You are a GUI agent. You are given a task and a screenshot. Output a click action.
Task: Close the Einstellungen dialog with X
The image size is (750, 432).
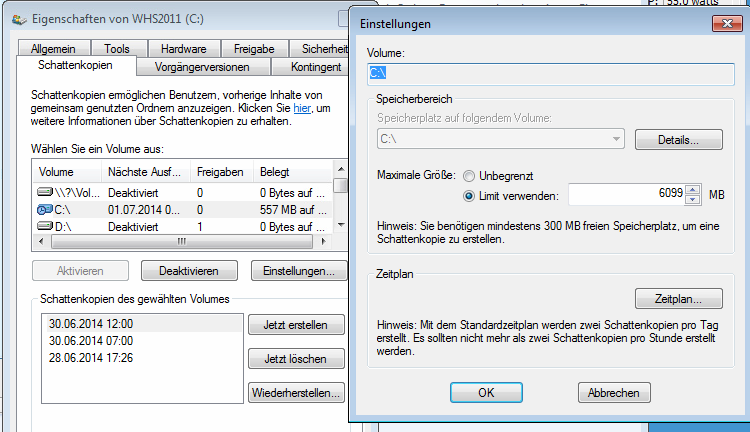click(727, 23)
